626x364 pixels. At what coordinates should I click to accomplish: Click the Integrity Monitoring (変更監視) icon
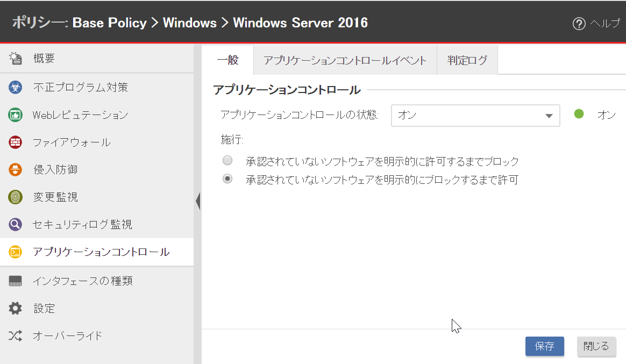coord(16,197)
